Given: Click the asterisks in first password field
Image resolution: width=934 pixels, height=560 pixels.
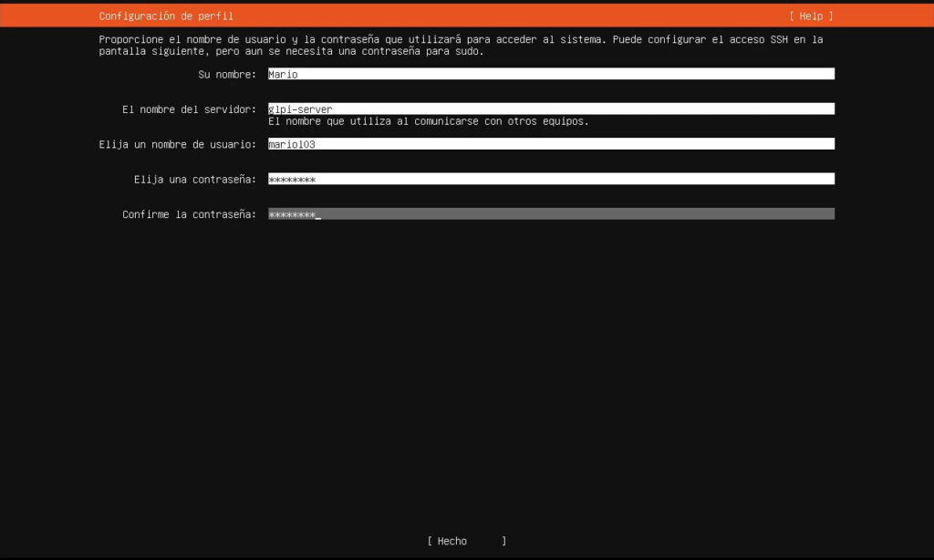Looking at the screenshot, I should [x=291, y=179].
